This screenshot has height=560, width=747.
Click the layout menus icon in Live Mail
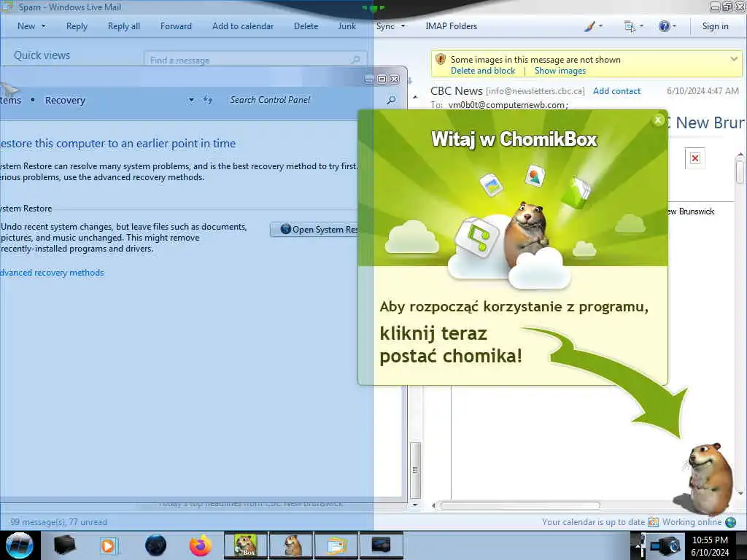630,27
